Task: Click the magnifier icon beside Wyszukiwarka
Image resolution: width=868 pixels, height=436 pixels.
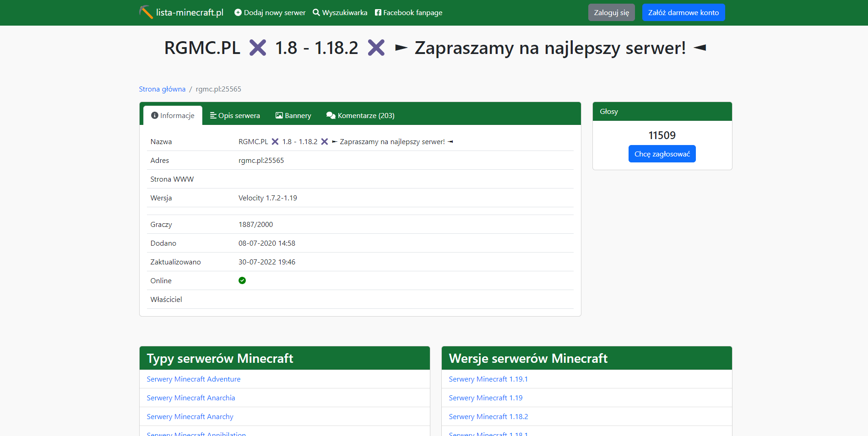Action: pos(316,12)
